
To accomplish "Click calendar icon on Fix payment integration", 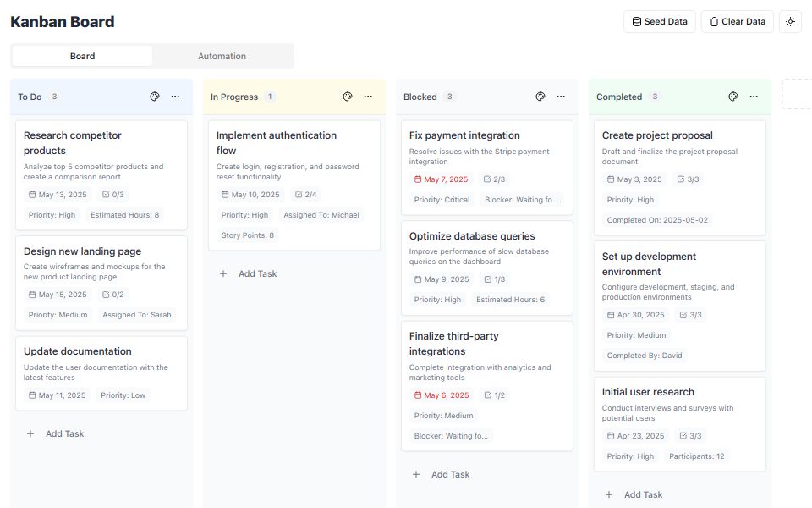I will [x=418, y=179].
